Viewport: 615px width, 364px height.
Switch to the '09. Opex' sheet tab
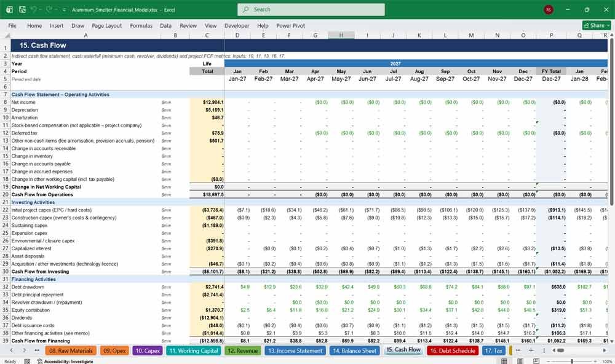coord(114,350)
